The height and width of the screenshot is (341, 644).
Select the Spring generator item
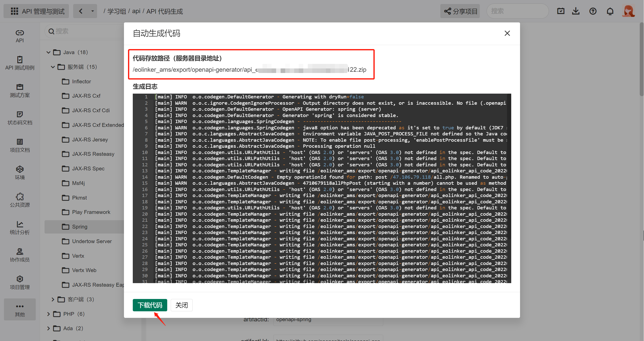coord(80,227)
